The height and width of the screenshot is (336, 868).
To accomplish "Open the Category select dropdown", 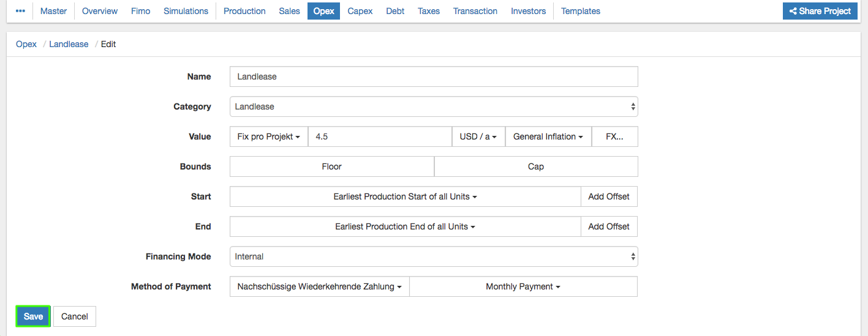I will [434, 106].
